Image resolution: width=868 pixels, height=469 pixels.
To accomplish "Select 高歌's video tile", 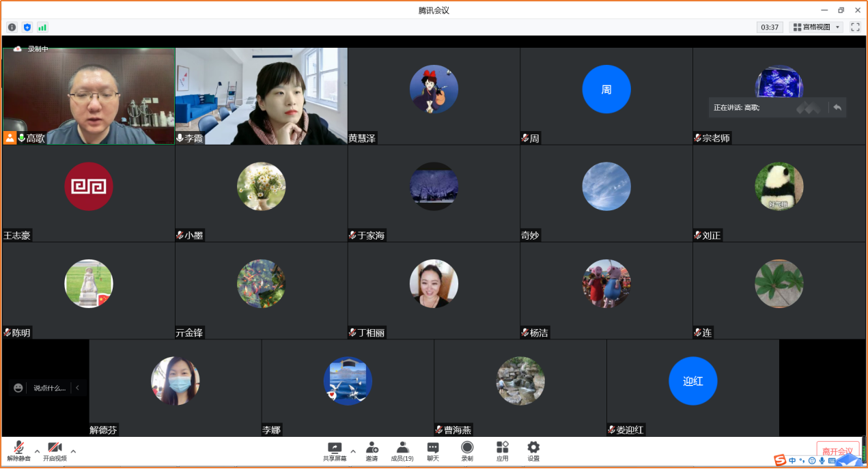I will click(89, 96).
